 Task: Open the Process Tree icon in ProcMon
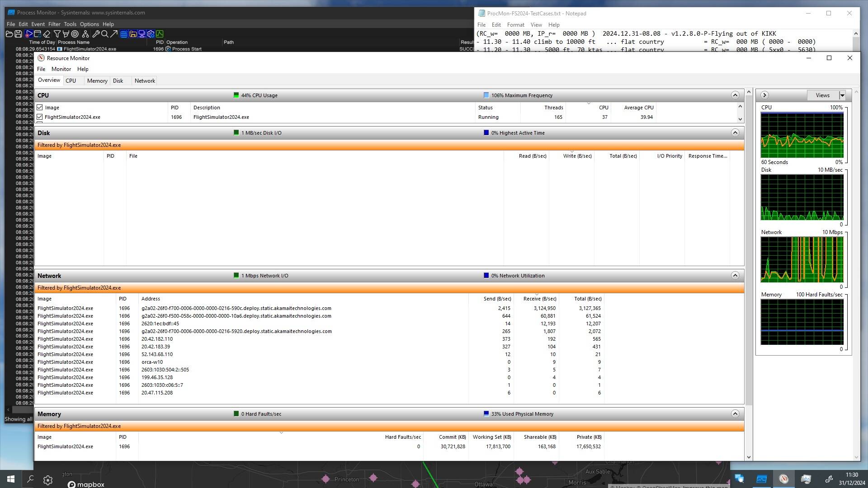[85, 34]
